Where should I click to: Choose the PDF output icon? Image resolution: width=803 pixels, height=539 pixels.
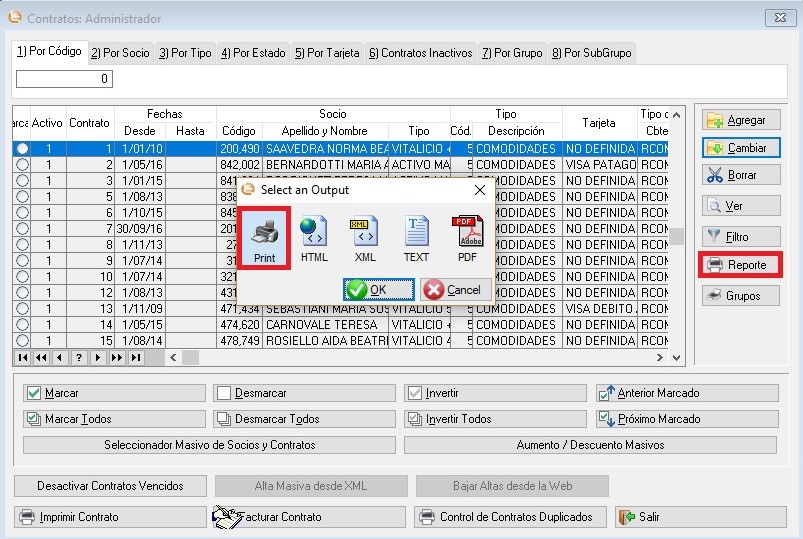click(x=467, y=238)
